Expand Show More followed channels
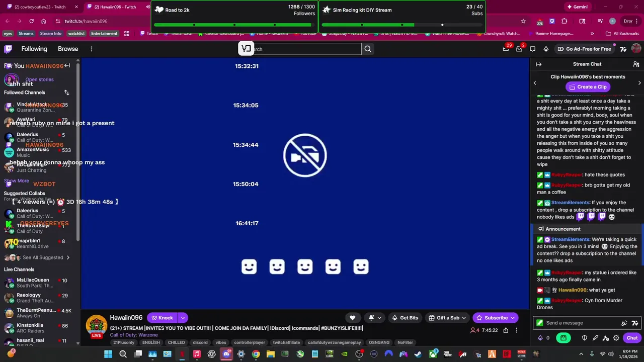The width and height of the screenshot is (644, 362). click(x=17, y=180)
